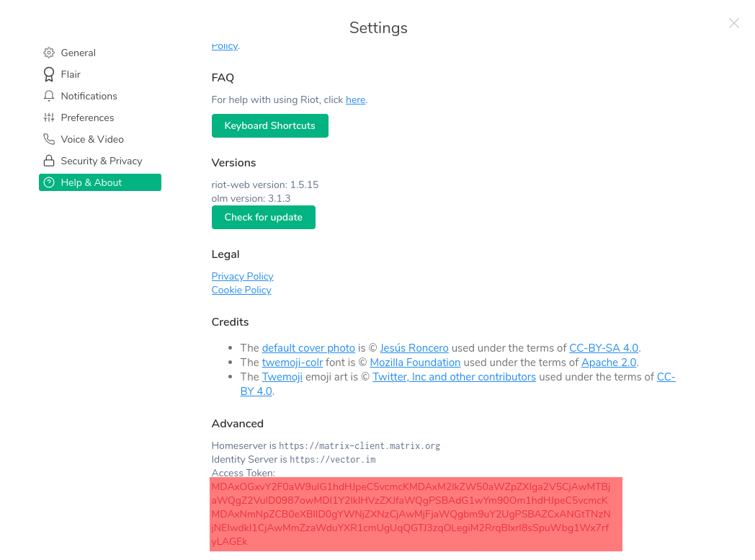Click the Help & About question mark icon
Viewport: 755px width, 560px height.
[x=50, y=182]
